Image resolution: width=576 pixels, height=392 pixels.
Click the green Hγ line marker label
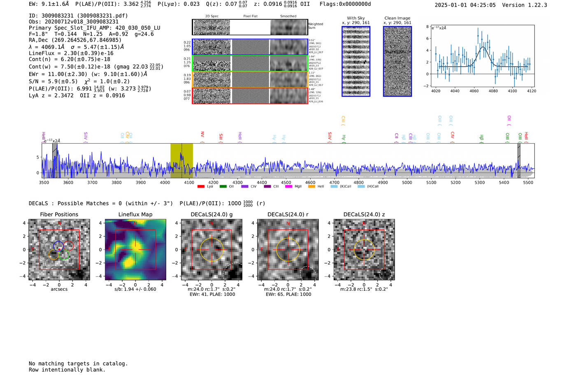point(344,139)
